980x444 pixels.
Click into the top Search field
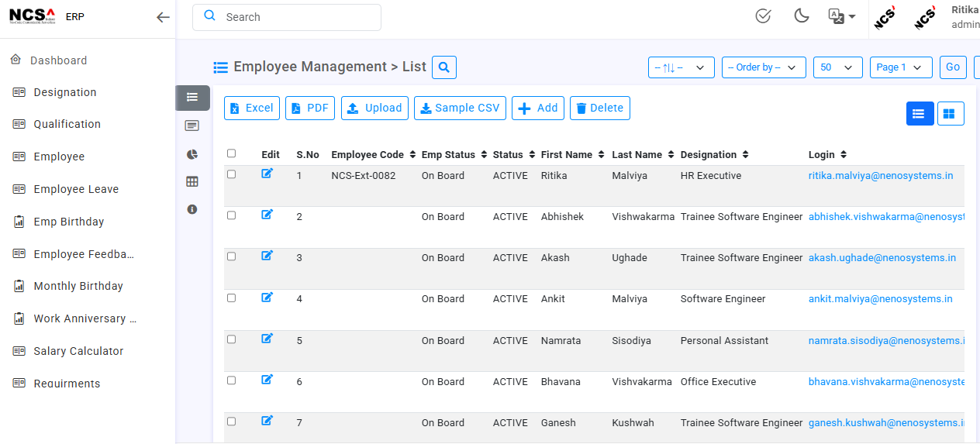[x=295, y=17]
